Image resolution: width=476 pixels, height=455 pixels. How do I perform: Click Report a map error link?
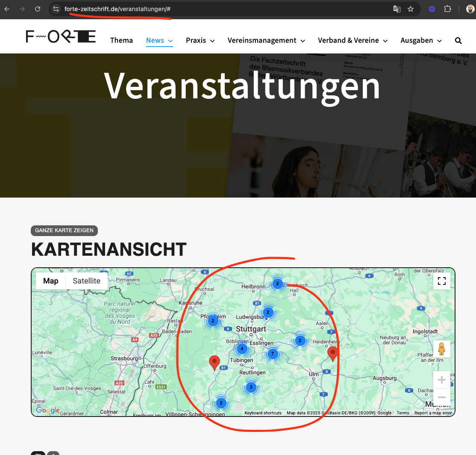click(433, 413)
